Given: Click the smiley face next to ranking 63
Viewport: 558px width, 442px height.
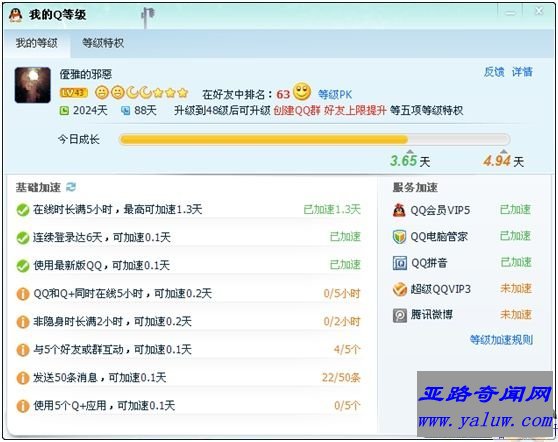Looking at the screenshot, I should [302, 92].
